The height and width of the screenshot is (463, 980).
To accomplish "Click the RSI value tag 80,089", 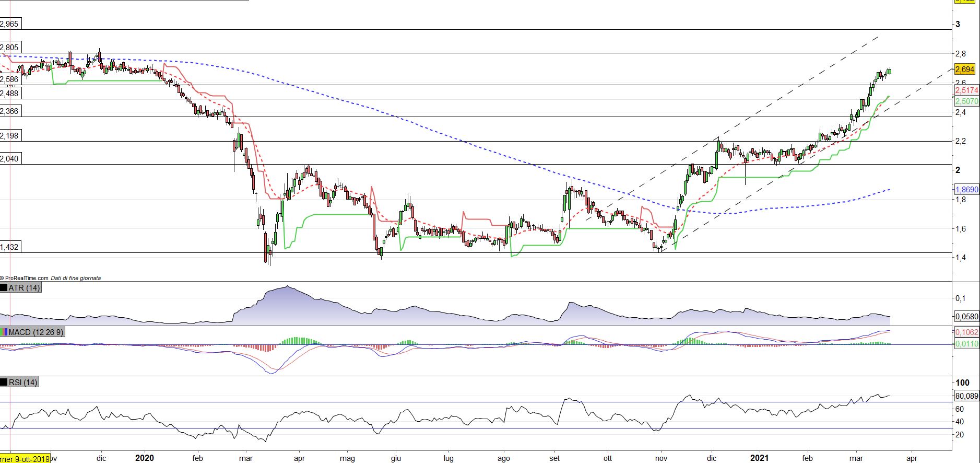I will [x=966, y=396].
